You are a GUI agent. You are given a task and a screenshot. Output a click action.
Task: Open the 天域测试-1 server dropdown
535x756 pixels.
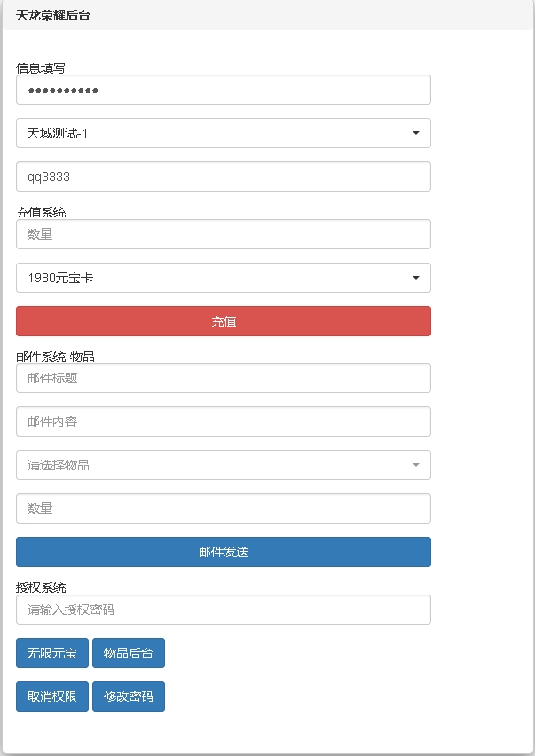pos(222,132)
